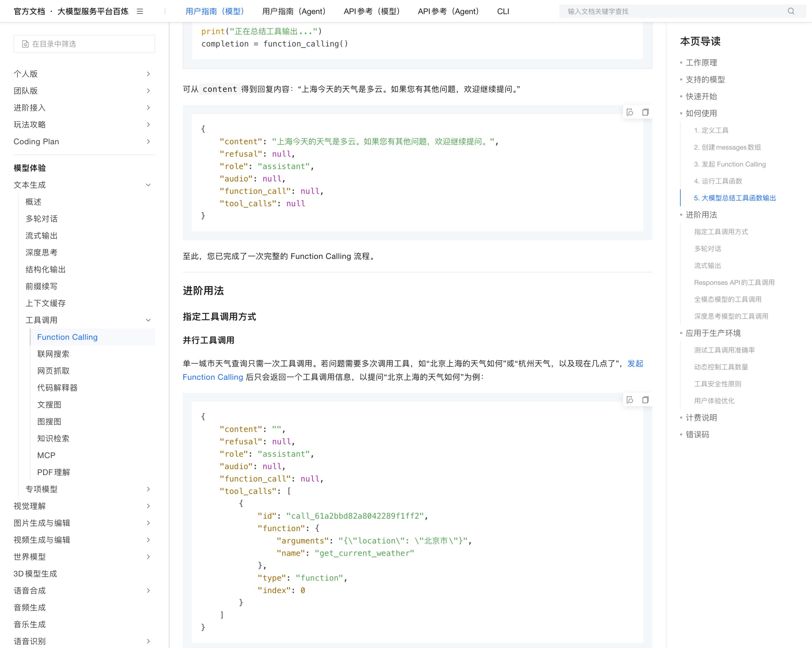Collapse the 文本生成 section
The width and height of the screenshot is (812, 648).
(148, 185)
